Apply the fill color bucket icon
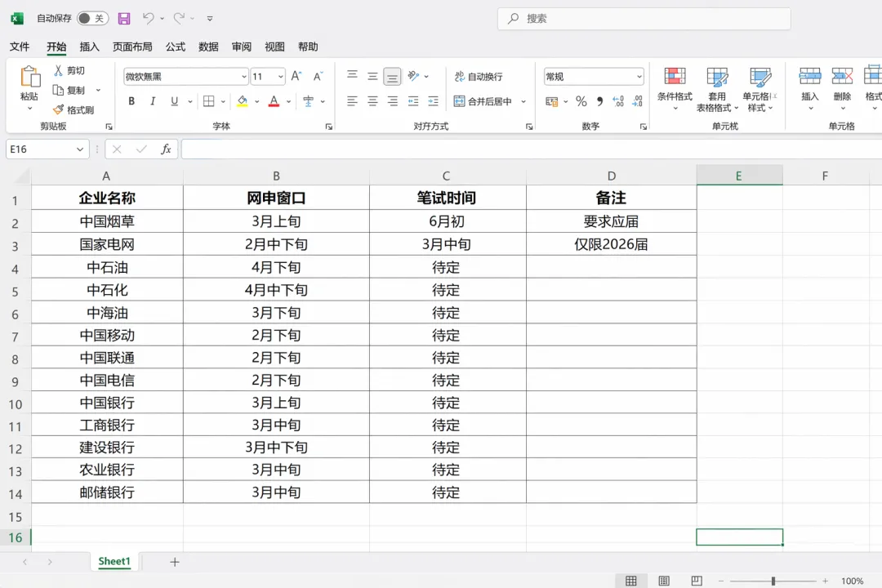882x588 pixels. pyautogui.click(x=243, y=101)
